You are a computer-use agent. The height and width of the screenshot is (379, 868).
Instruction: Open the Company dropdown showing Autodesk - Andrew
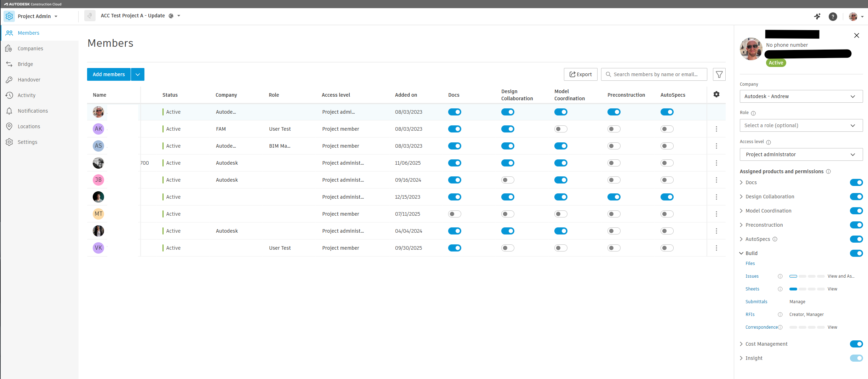click(801, 96)
